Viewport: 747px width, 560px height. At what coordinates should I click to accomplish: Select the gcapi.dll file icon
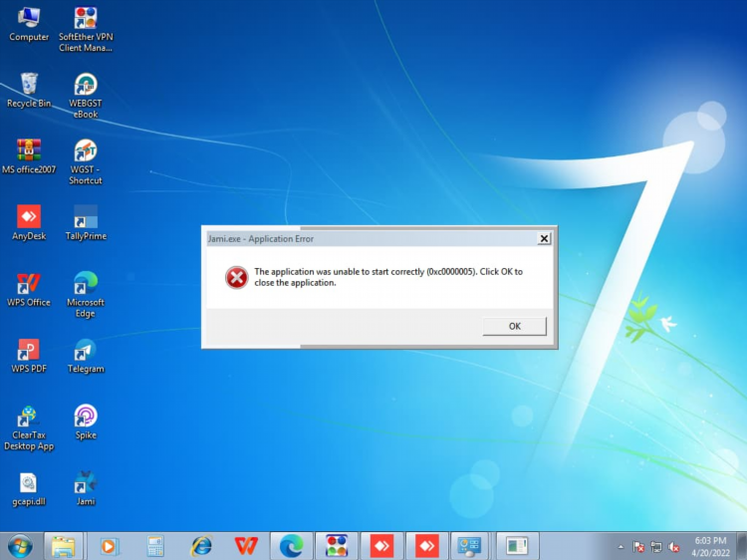[x=29, y=489]
